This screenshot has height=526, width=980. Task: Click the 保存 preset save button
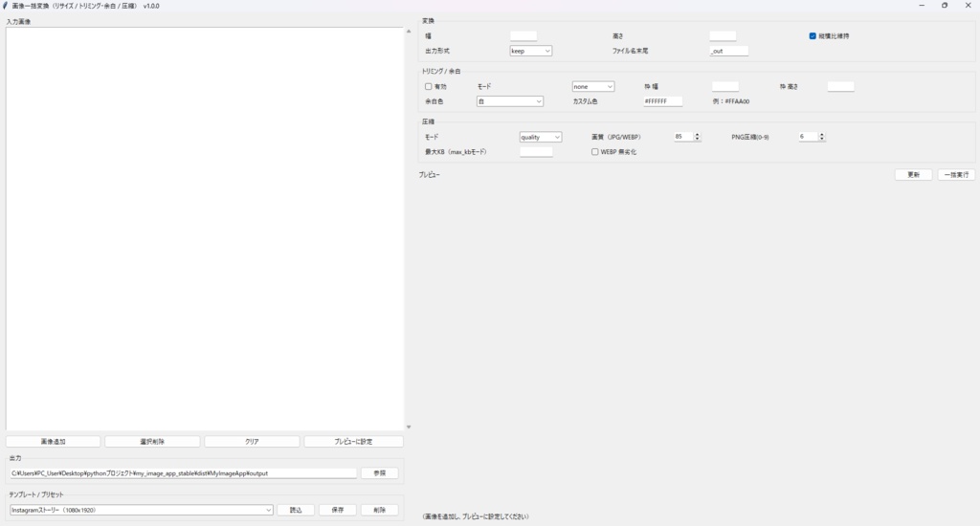pyautogui.click(x=338, y=510)
